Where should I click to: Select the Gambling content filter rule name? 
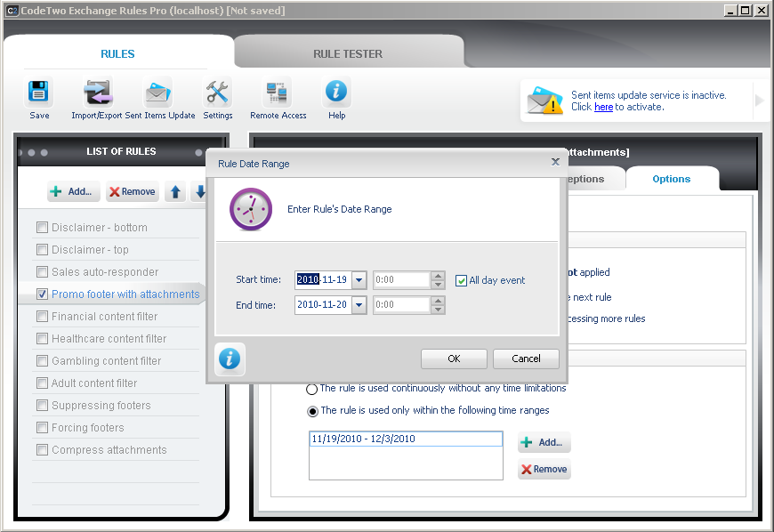click(x=106, y=361)
